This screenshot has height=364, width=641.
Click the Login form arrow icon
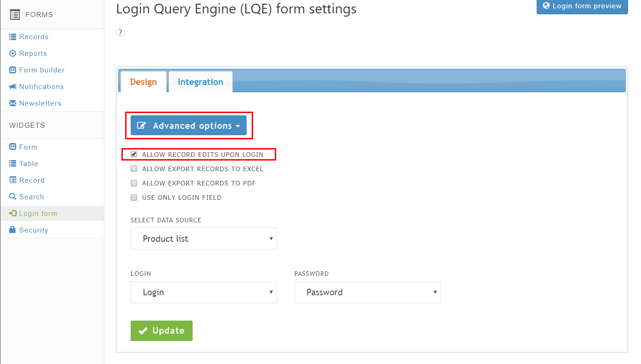[13, 214]
